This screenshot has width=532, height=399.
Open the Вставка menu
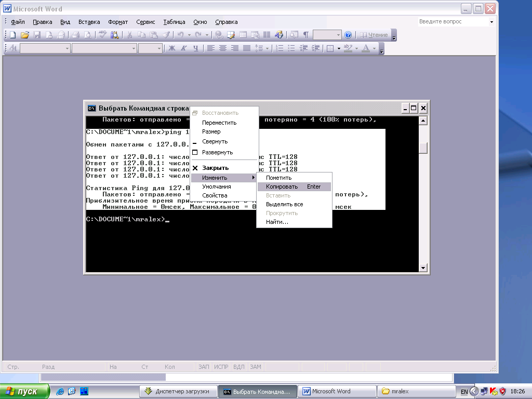pyautogui.click(x=89, y=22)
